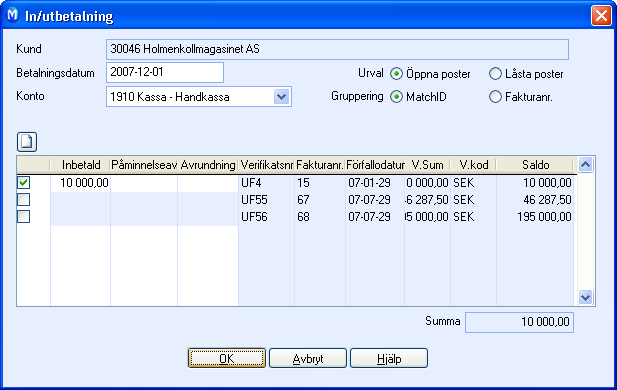617x390 pixels.
Task: Select the UF55 verification cell
Action: (266, 200)
